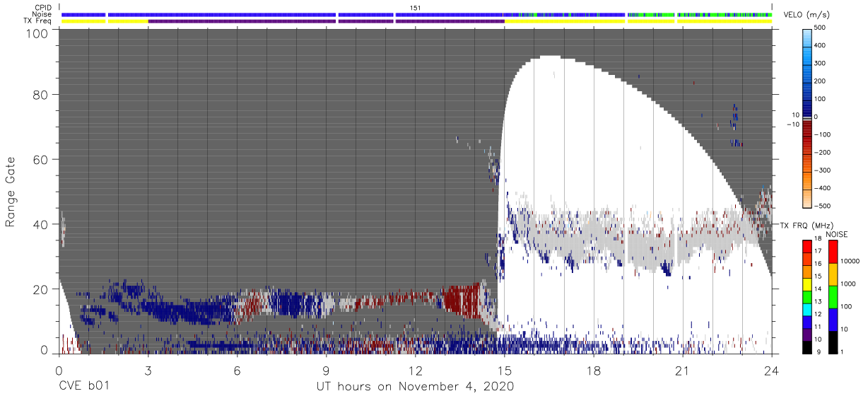Viewport: 868px width, 401px height.
Task: Click the 'TX Freq' row label at top left
Action: (38, 21)
